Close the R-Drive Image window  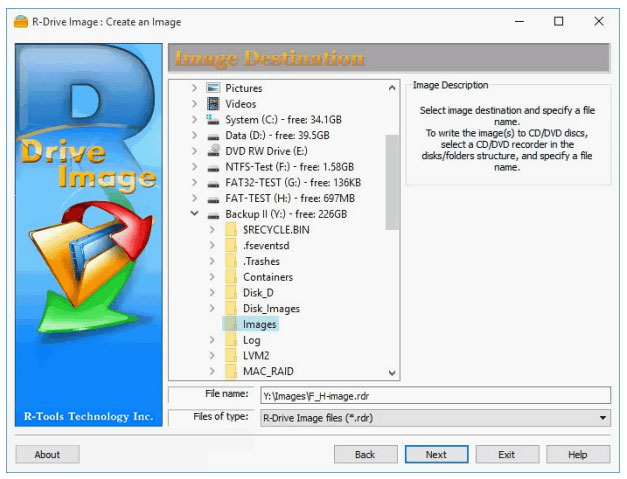(599, 21)
